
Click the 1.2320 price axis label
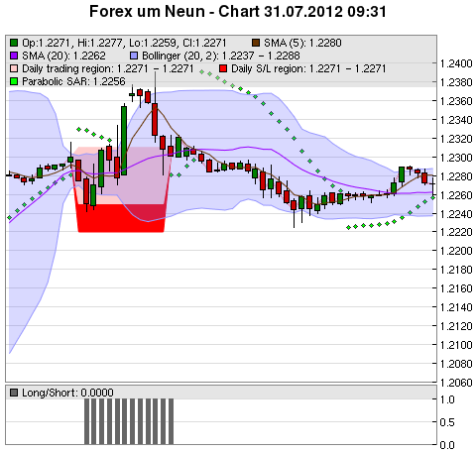456,139
